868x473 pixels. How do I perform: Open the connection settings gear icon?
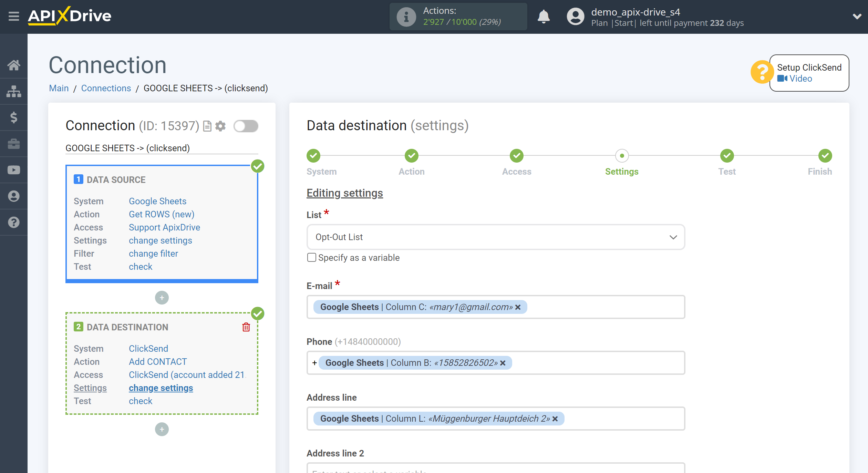[x=220, y=126]
